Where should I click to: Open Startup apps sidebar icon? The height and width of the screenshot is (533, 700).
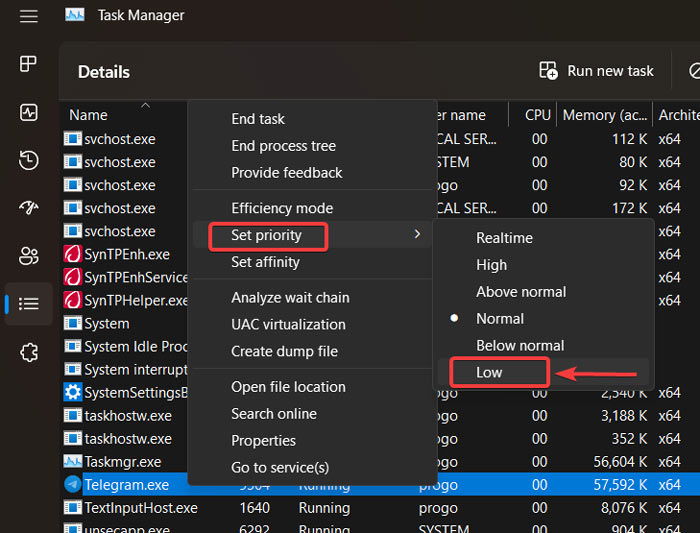(x=28, y=208)
